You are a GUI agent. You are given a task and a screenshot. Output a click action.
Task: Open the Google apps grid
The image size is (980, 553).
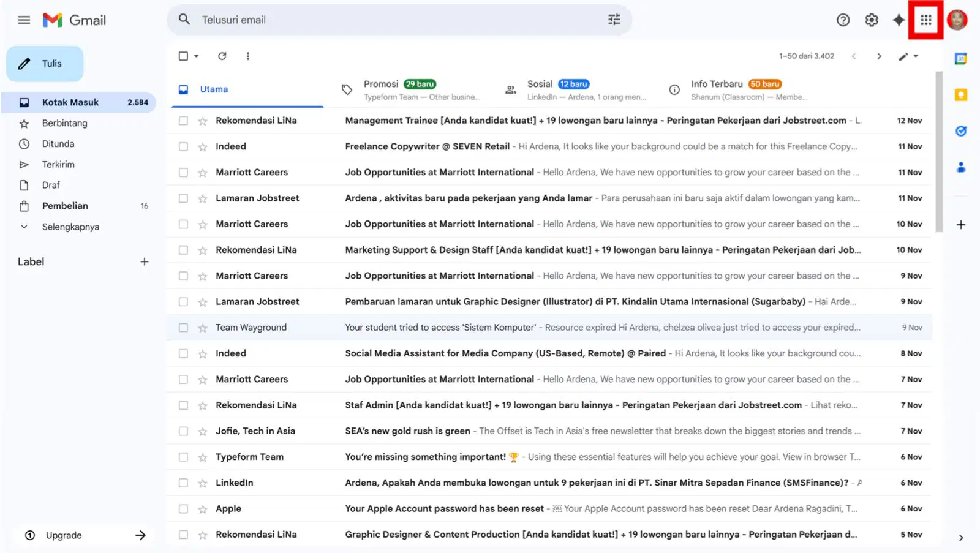click(925, 20)
